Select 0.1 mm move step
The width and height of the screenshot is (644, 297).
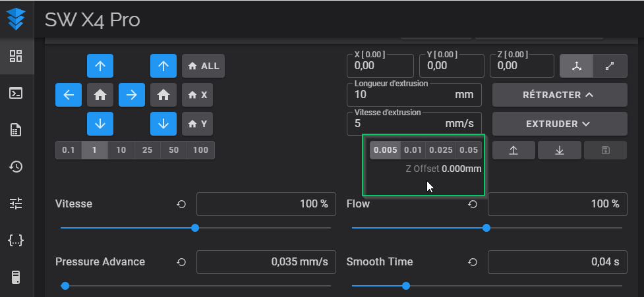point(69,150)
